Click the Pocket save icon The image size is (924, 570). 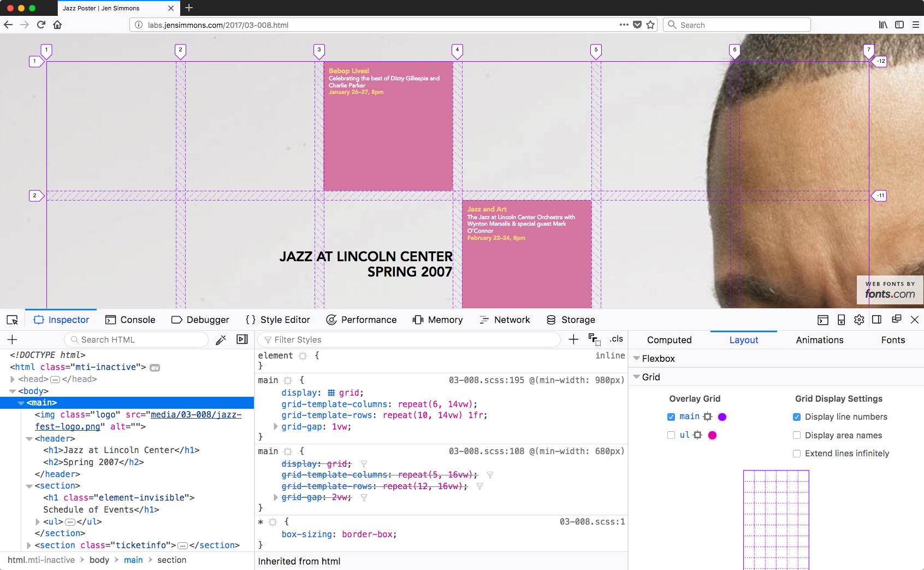[637, 25]
